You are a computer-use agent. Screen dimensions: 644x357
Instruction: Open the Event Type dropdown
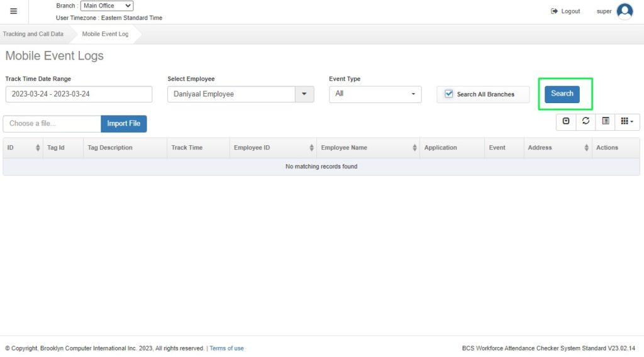point(375,94)
